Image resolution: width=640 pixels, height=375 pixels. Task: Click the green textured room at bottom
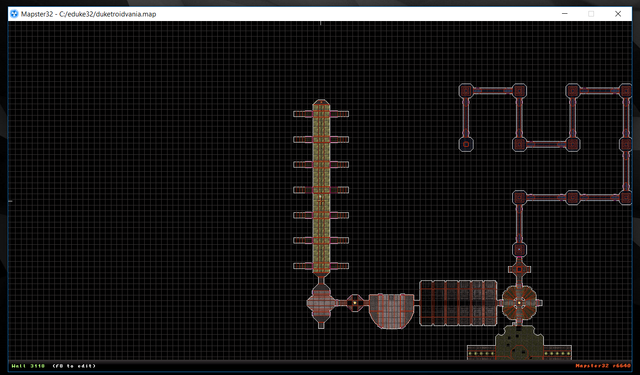click(x=519, y=342)
